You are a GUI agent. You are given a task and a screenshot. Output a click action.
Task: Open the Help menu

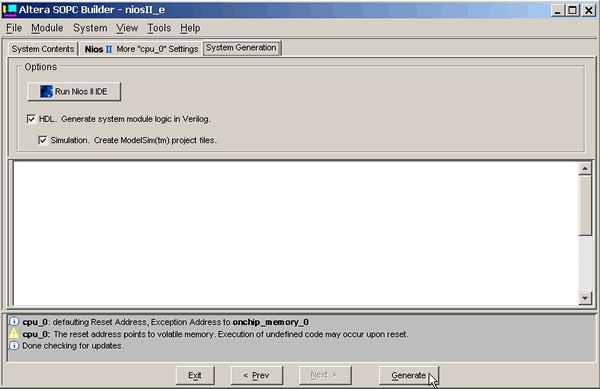[x=190, y=28]
